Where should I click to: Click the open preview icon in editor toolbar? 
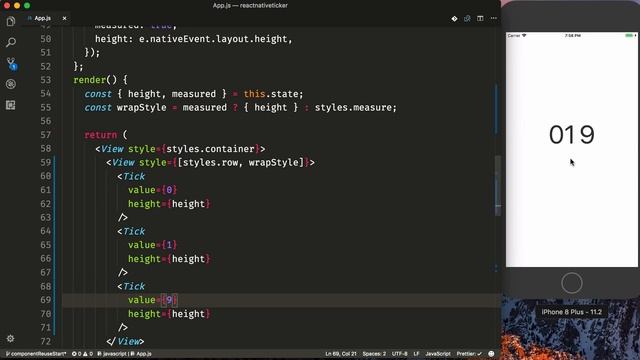(467, 18)
